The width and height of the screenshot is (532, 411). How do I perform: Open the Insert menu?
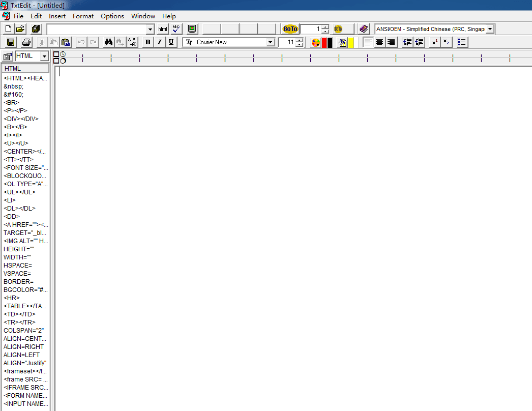tap(57, 16)
